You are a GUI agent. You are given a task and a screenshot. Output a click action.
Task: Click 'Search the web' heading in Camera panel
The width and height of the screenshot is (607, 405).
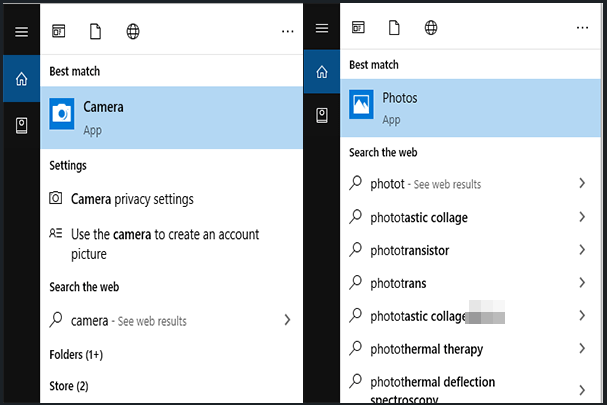pos(84,287)
